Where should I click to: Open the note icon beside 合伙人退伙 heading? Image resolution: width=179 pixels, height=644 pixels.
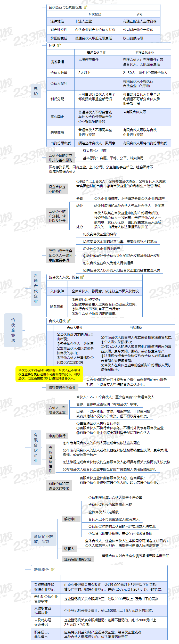pyautogui.click(x=69, y=321)
